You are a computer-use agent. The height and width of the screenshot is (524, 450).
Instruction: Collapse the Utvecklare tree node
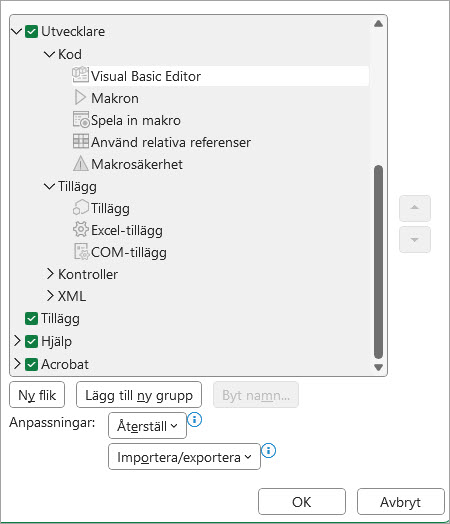click(x=16, y=32)
